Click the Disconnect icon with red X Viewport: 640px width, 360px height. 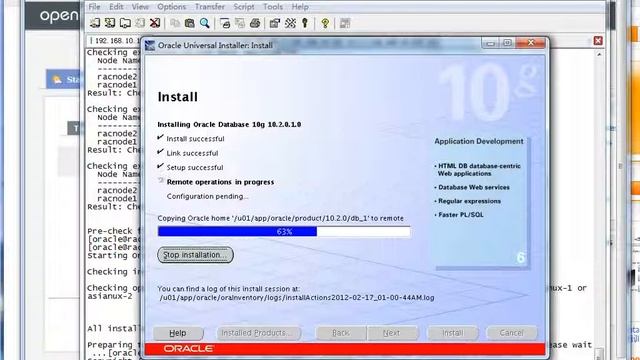click(155, 23)
